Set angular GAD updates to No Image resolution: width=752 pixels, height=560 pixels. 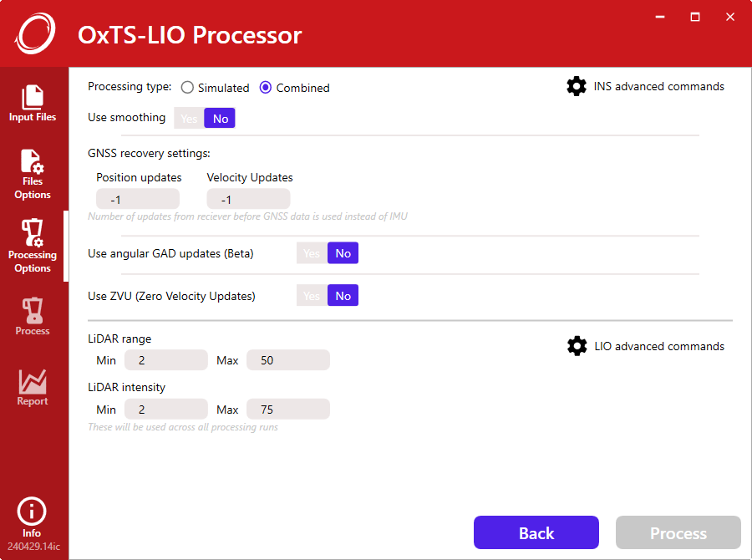[343, 253]
